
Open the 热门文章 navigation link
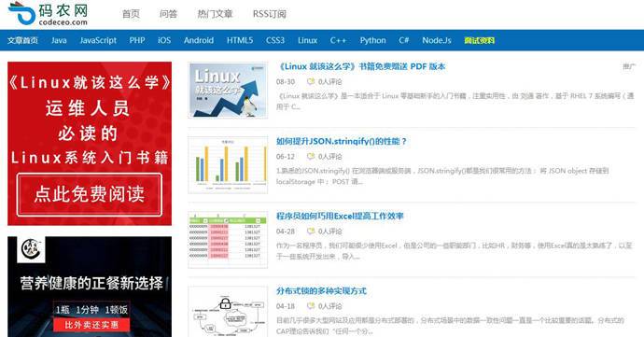216,14
